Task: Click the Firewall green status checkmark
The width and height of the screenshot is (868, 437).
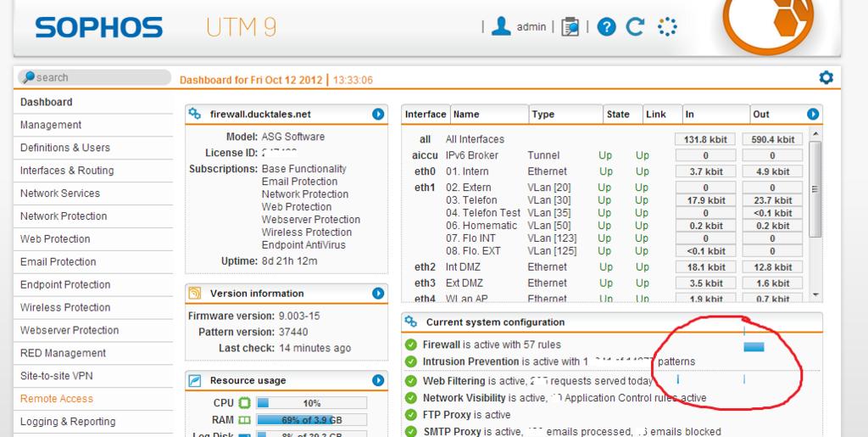Action: (x=411, y=345)
